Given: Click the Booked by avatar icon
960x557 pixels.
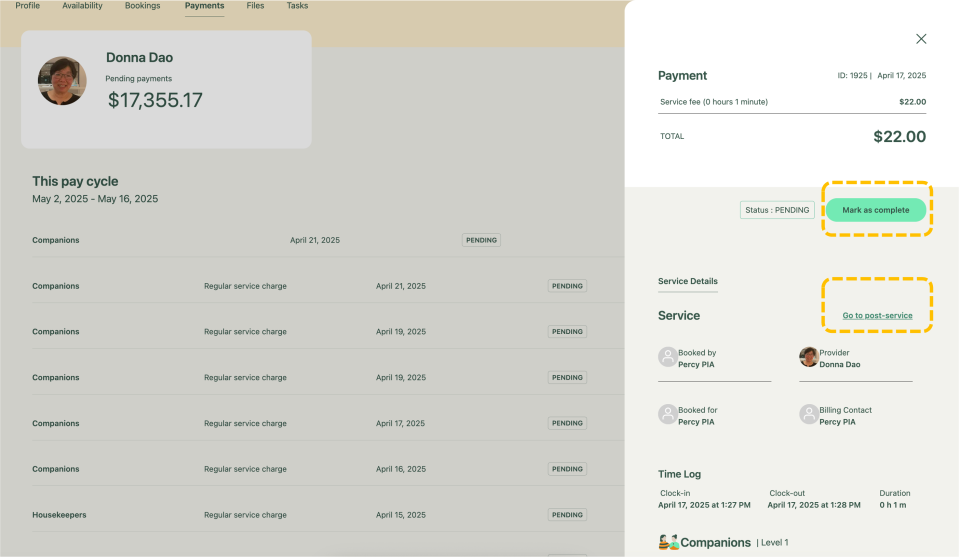Looking at the screenshot, I should 667,357.
